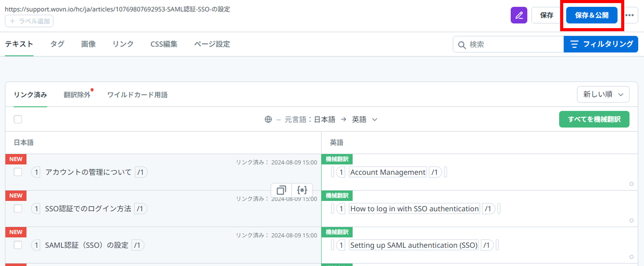644x266 pixels.
Task: Select the 翻訳除外 sub-tab
Action: pos(77,95)
